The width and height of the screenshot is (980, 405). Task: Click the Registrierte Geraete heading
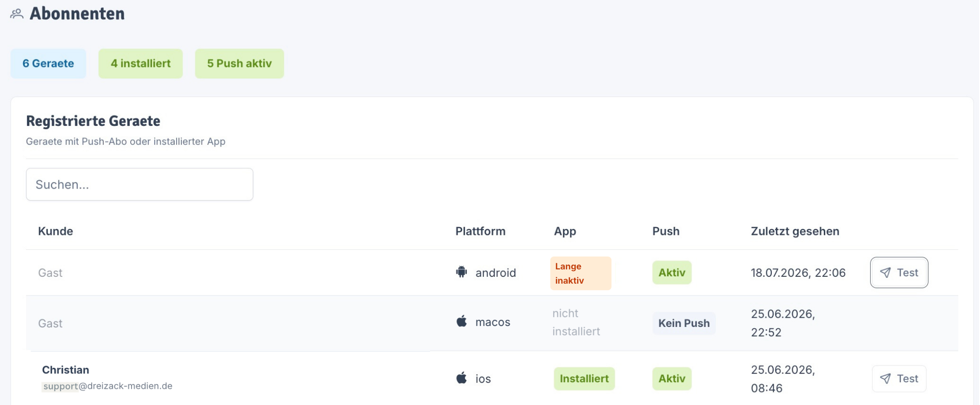click(x=93, y=121)
